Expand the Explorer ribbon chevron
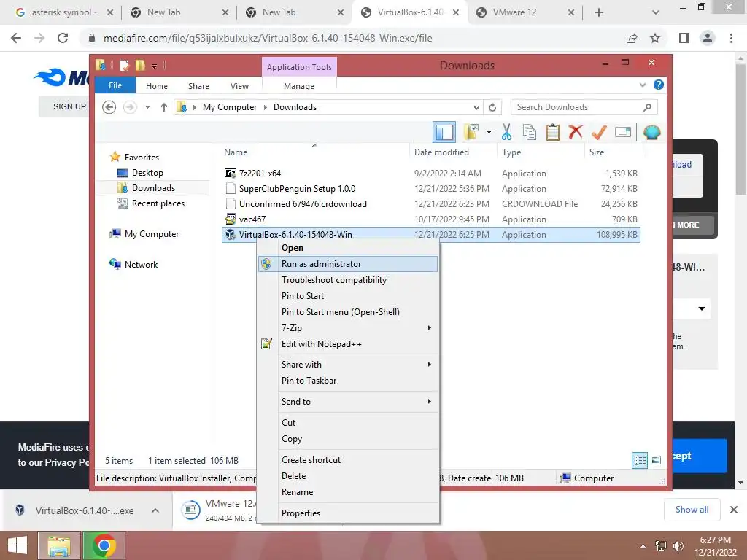The image size is (747, 560). pyautogui.click(x=642, y=85)
